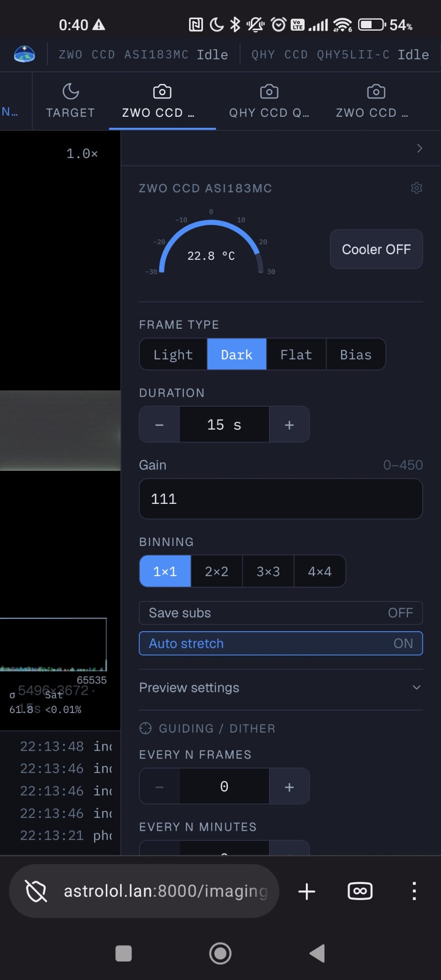
Task: Click the Wi-Fi icon in status bar
Action: coord(342,24)
